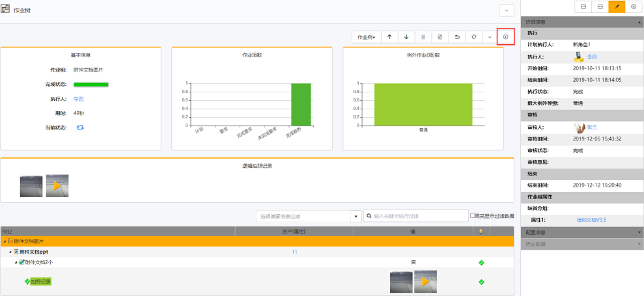Click the refresh icon in toolbar
The image size is (644, 296).
coord(474,37)
